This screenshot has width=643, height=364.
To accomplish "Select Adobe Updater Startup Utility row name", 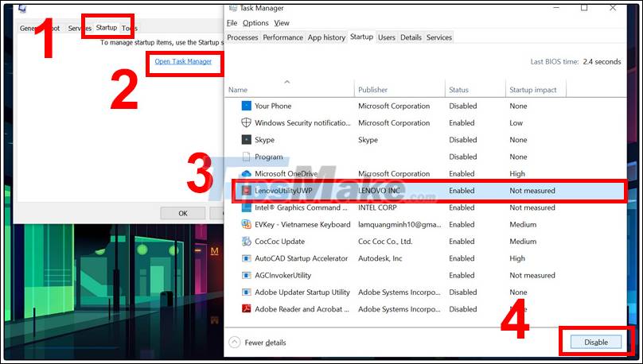I will (x=302, y=292).
